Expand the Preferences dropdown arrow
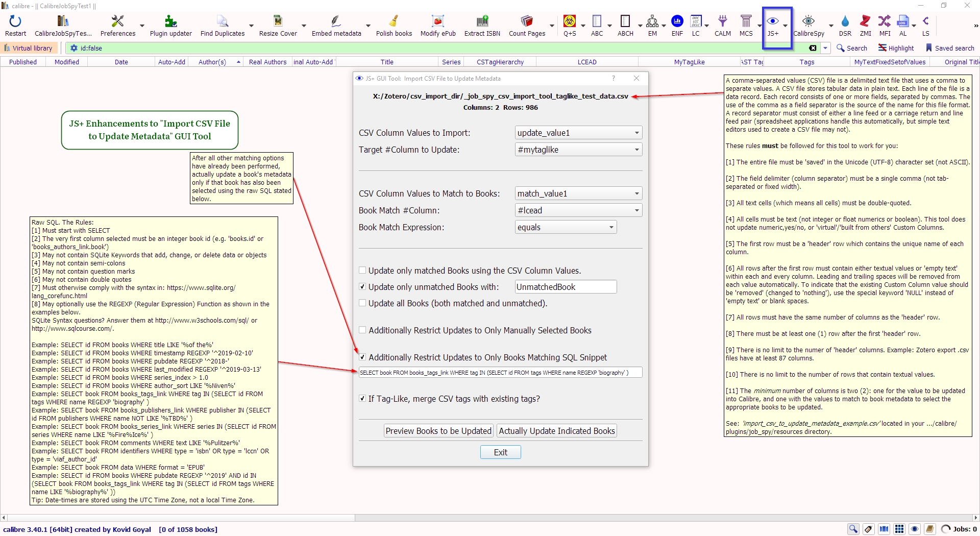The height and width of the screenshot is (536, 980). (142, 26)
